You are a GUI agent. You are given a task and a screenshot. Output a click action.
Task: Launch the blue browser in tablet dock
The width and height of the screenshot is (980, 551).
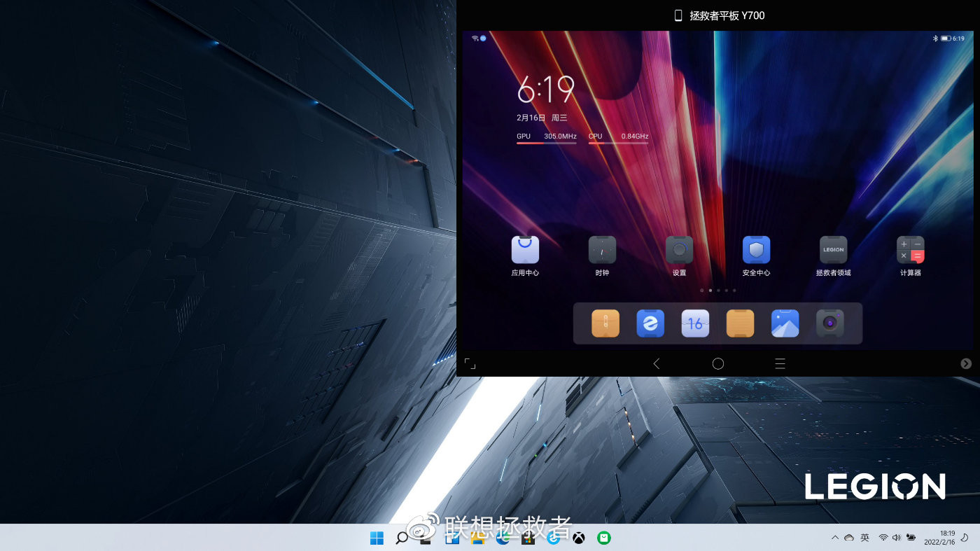(650, 323)
